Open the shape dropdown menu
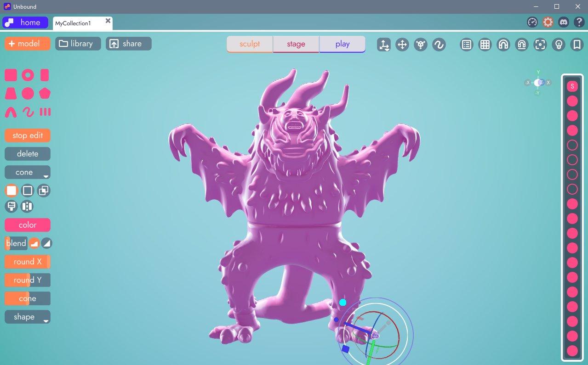Viewport: 588px width, 365px height. point(28,317)
